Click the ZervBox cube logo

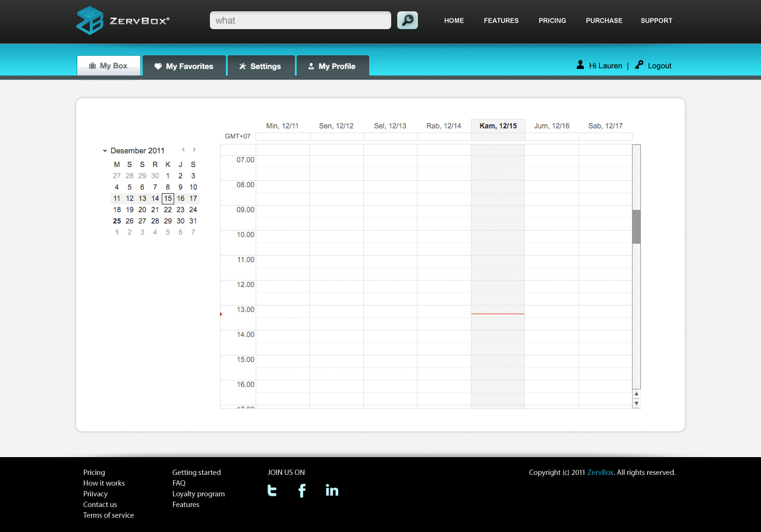click(x=90, y=20)
